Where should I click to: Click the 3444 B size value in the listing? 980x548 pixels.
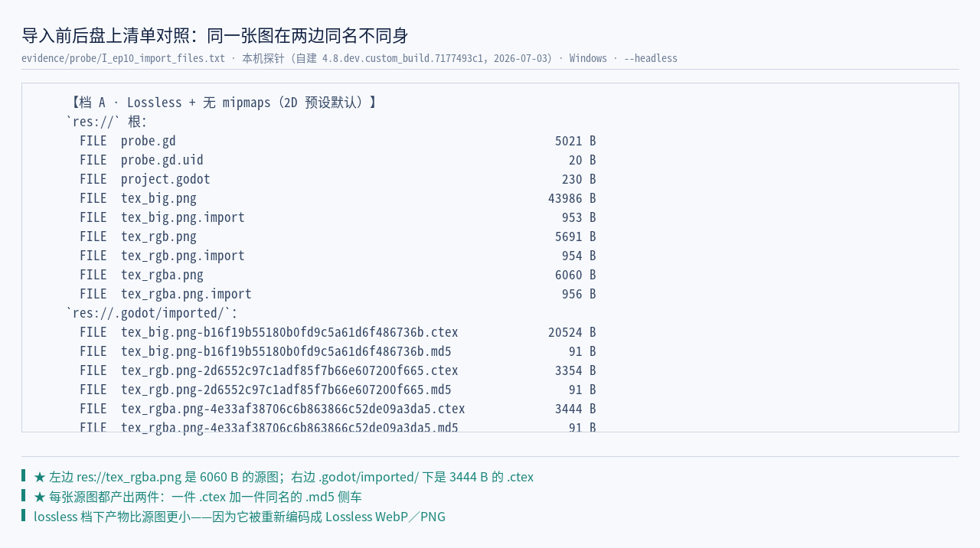point(576,409)
